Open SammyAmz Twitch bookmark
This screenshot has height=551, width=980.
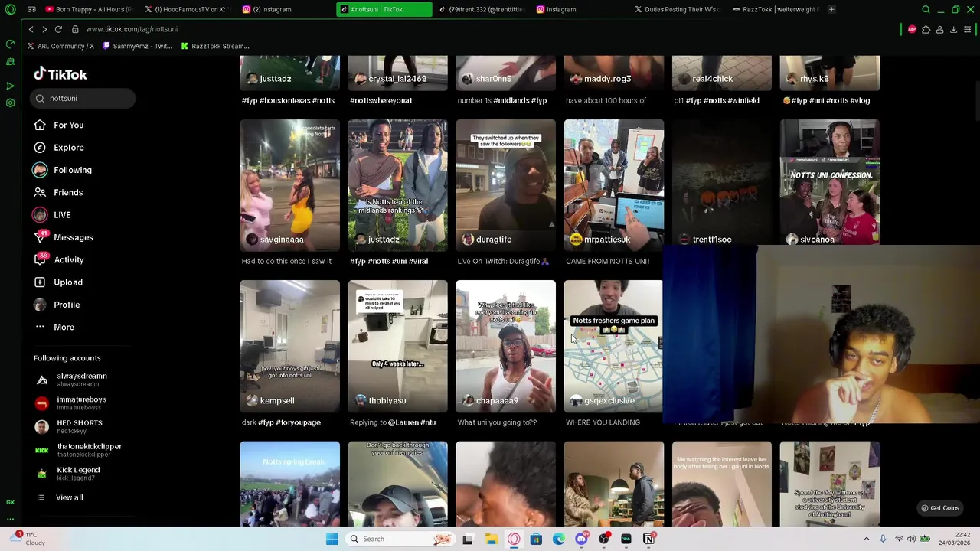(137, 46)
